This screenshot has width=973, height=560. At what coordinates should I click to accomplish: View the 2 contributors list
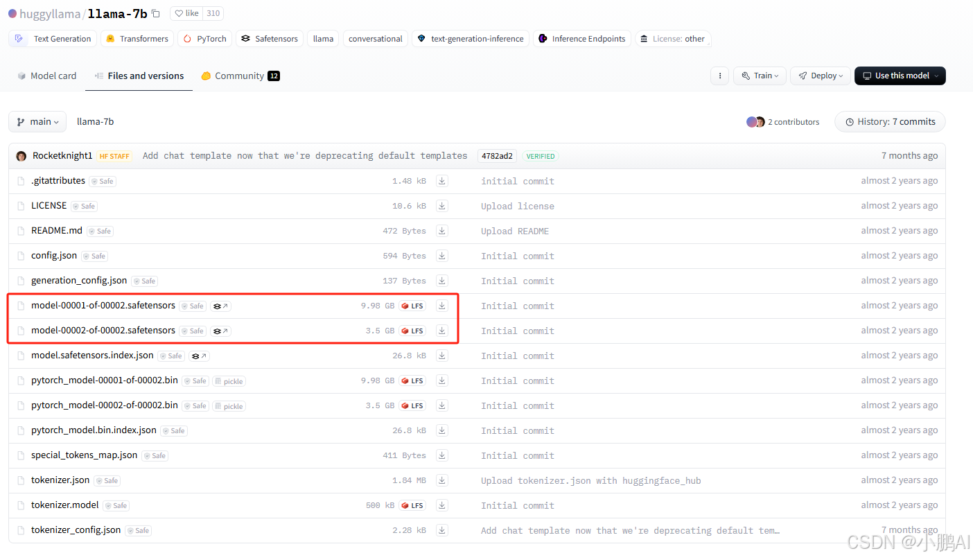coord(782,122)
